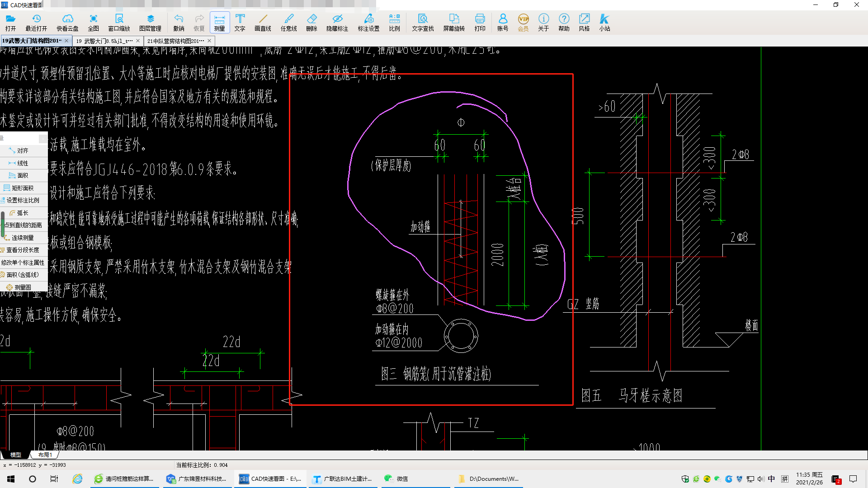The image size is (868, 488).
Task: Select 面积(含弧线) area with arcs
Action: click(x=24, y=275)
